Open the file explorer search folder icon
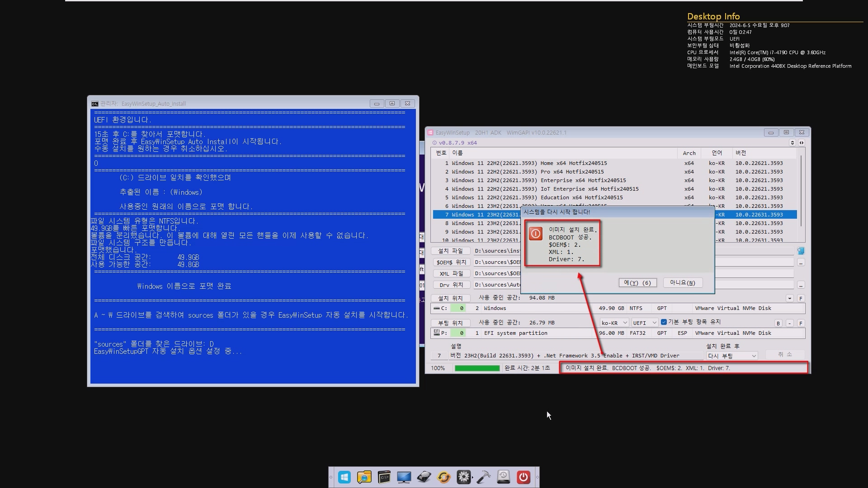Viewport: 868px width, 488px height. (364, 477)
